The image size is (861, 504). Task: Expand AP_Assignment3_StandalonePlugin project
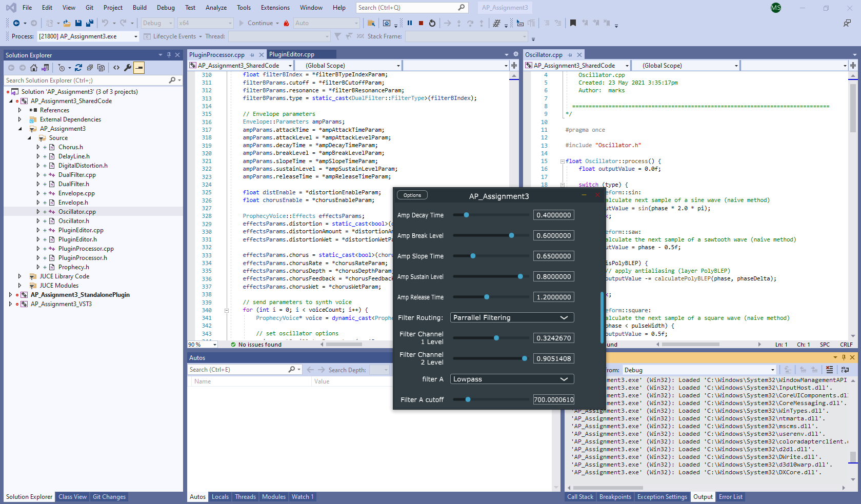(10, 295)
